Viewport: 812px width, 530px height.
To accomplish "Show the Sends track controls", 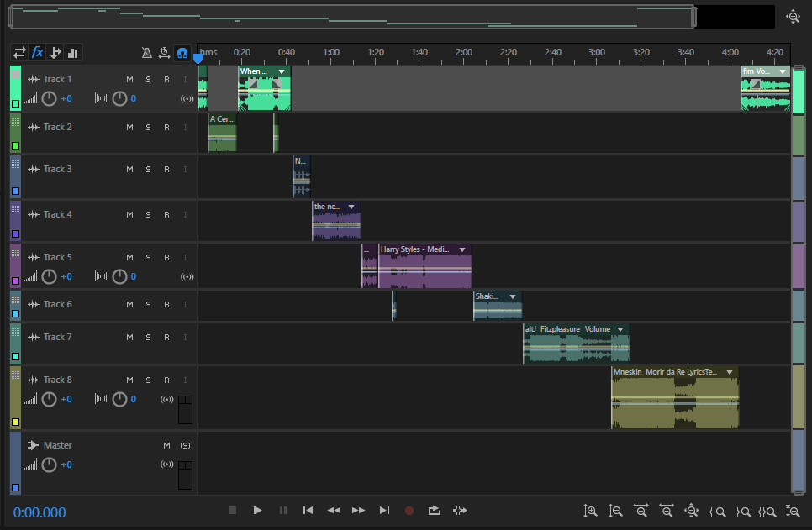I will click(55, 53).
